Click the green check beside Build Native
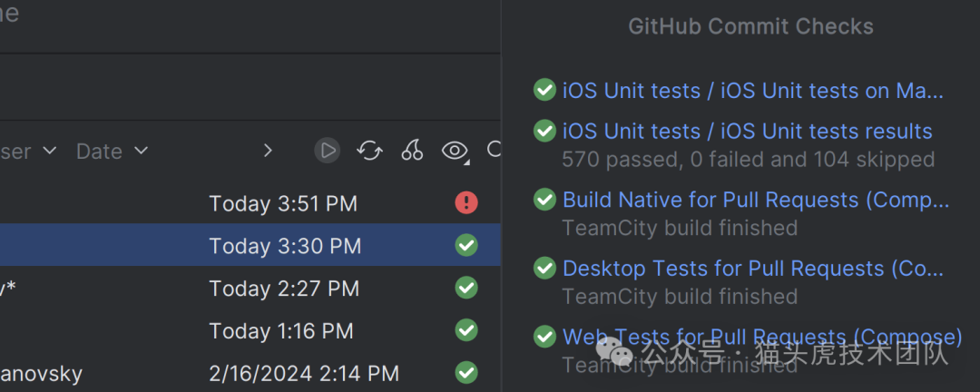This screenshot has width=980, height=392. (544, 200)
